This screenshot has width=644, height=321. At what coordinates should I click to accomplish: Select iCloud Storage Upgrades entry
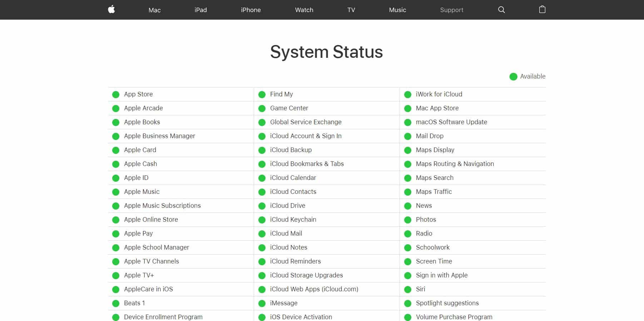(x=307, y=275)
